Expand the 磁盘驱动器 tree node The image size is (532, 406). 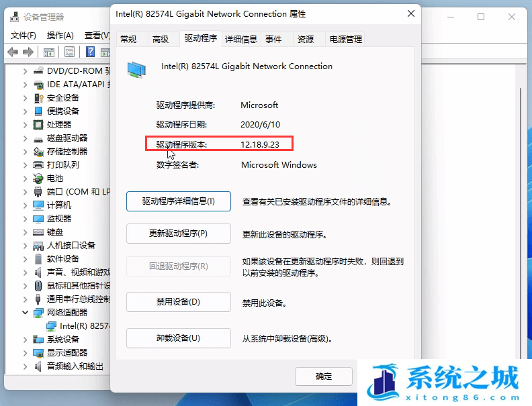[x=25, y=138]
